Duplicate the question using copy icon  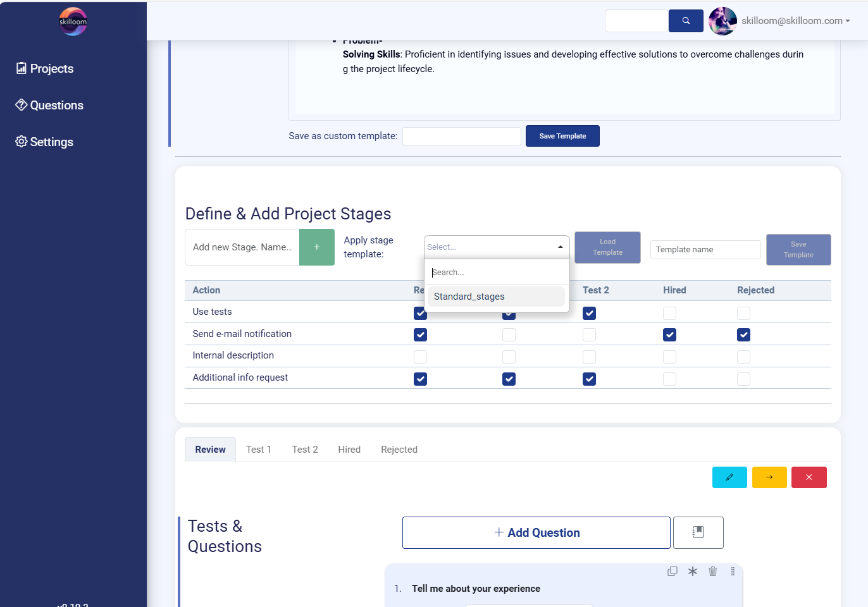(x=672, y=572)
